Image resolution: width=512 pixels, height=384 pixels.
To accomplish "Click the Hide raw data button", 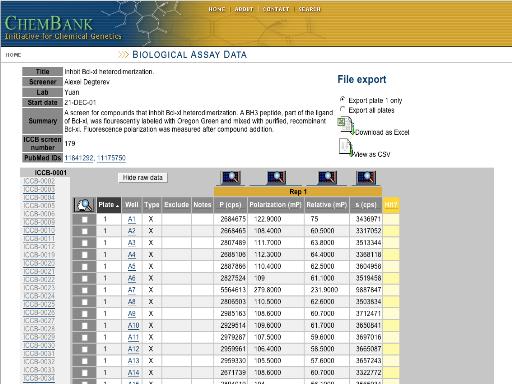I will (x=143, y=178).
